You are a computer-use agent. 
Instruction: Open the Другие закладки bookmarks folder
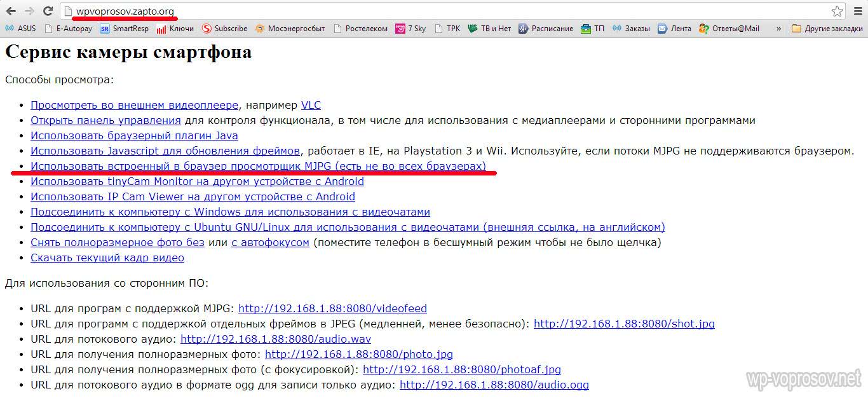point(827,29)
